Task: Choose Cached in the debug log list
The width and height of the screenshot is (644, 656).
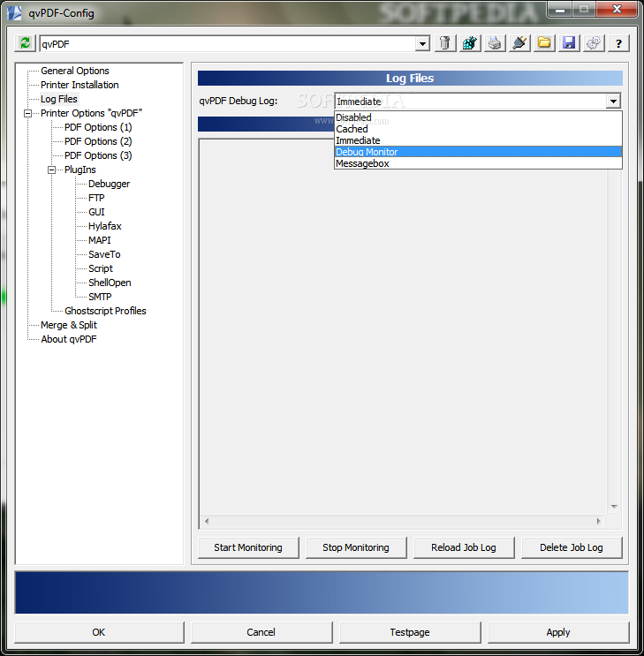Action: click(x=478, y=129)
